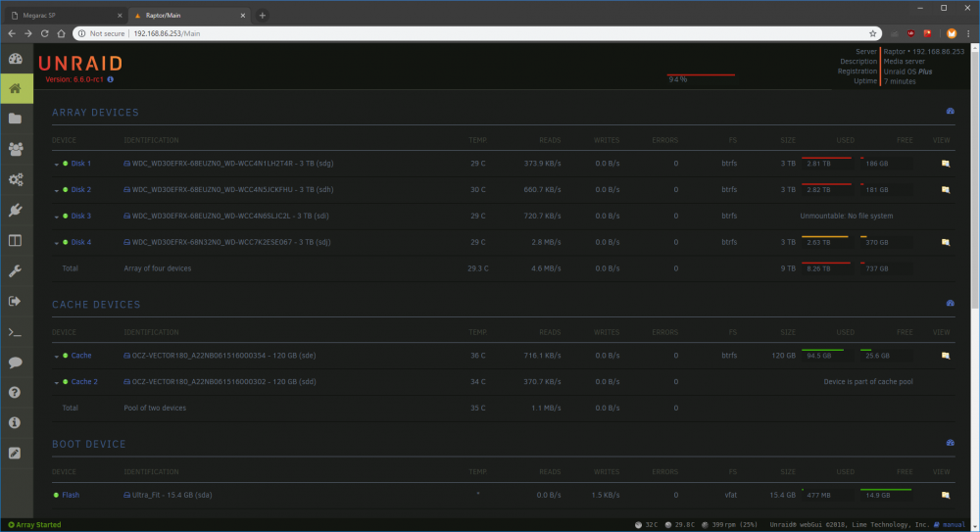The height and width of the screenshot is (532, 980).
Task: Click the drive icon before Ultra_Fit identification
Action: 126,495
